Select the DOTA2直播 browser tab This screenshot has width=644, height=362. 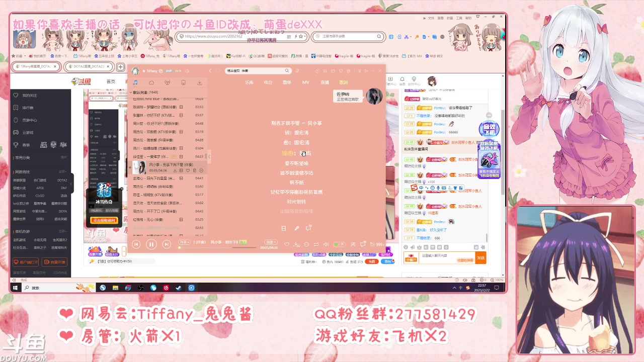coord(89,67)
